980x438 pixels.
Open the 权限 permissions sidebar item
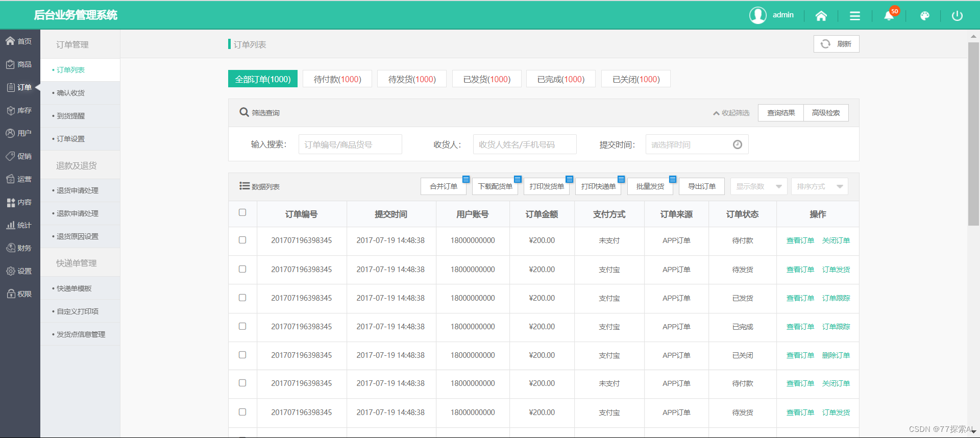[20, 294]
